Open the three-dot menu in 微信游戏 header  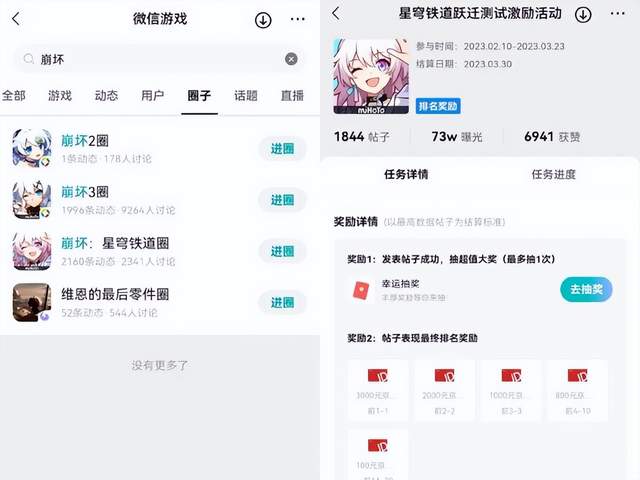[x=298, y=19]
